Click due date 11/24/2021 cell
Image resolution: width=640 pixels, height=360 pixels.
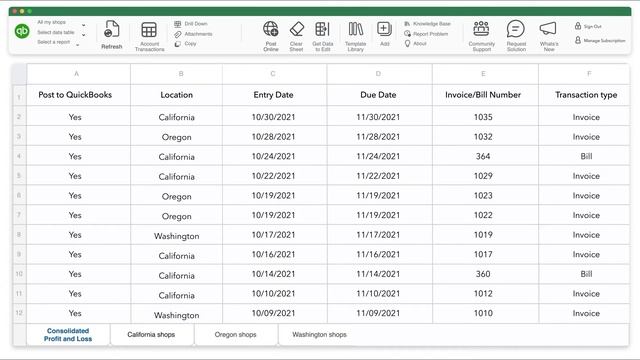click(x=379, y=156)
